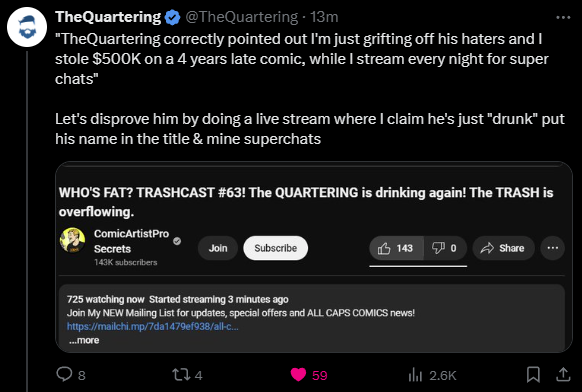The image size is (582, 392).
Task: Click the Subscribe button
Action: tap(275, 248)
